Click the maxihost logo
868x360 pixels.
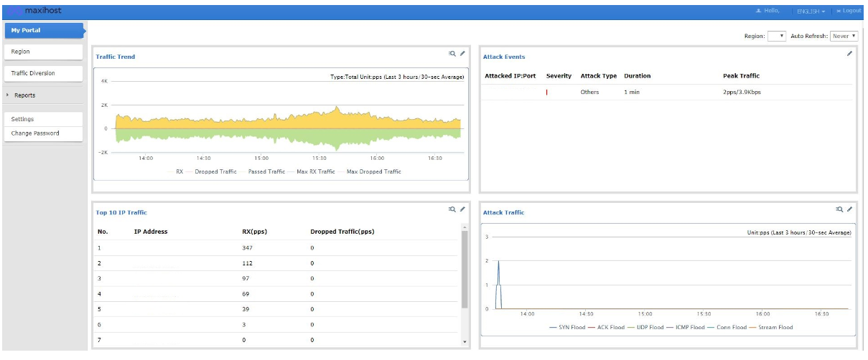tap(36, 11)
